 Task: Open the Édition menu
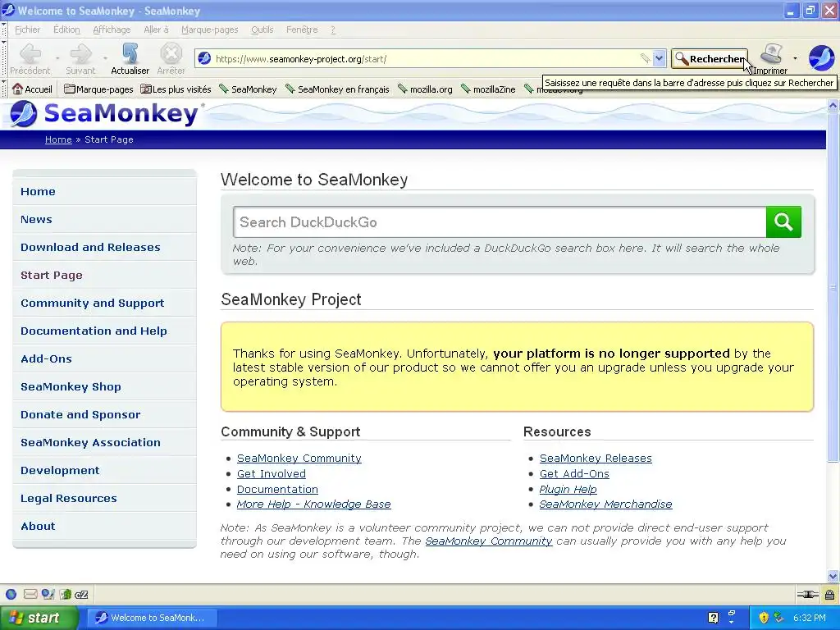(66, 30)
